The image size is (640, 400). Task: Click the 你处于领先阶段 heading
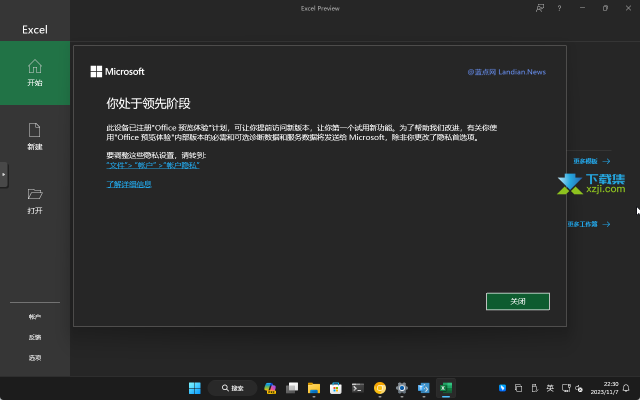click(149, 103)
